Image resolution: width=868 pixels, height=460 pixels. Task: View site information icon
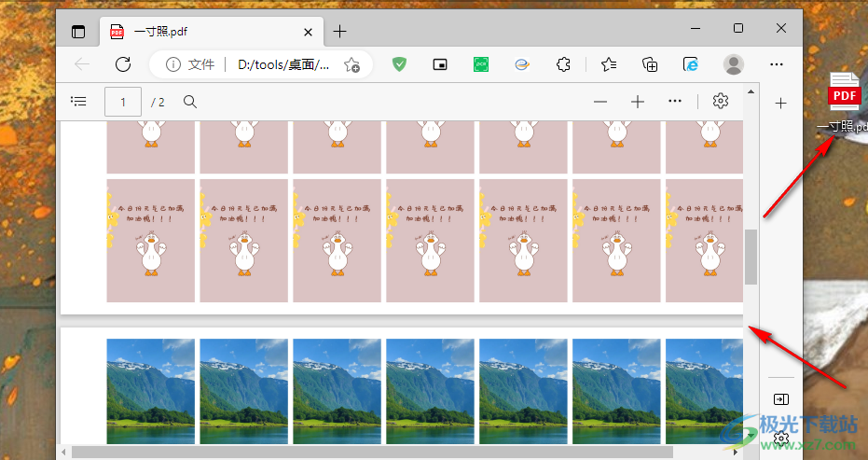click(173, 64)
